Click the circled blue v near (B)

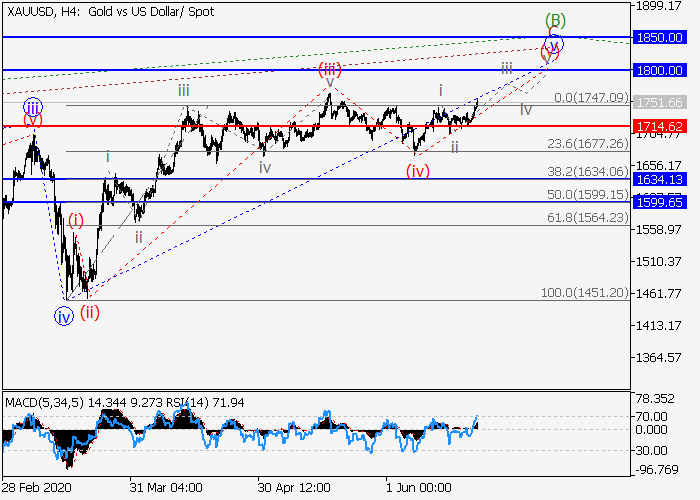pyautogui.click(x=553, y=43)
